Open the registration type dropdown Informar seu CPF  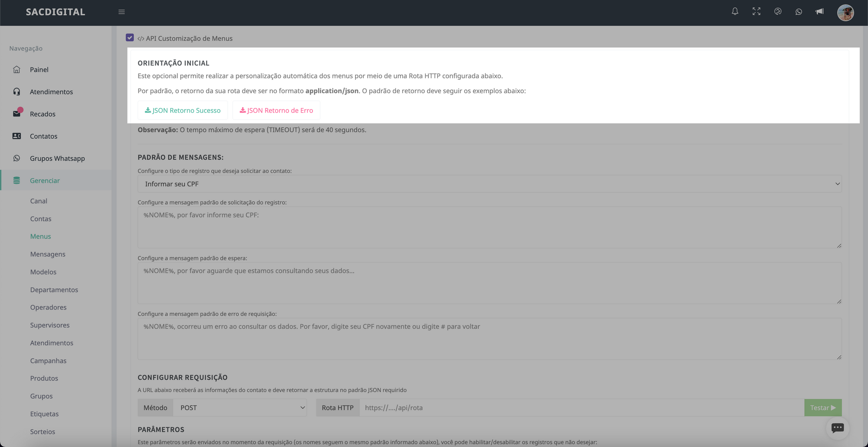coord(490,184)
